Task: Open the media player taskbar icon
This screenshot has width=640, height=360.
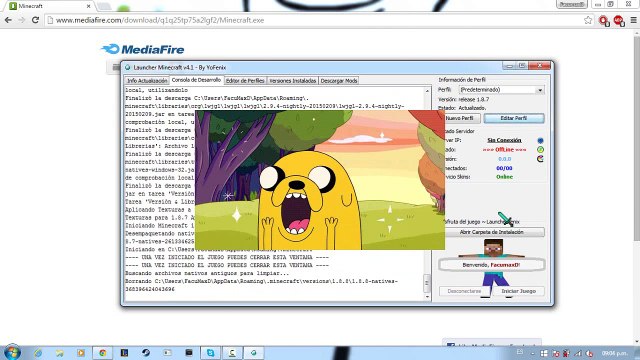Action: click(x=81, y=353)
